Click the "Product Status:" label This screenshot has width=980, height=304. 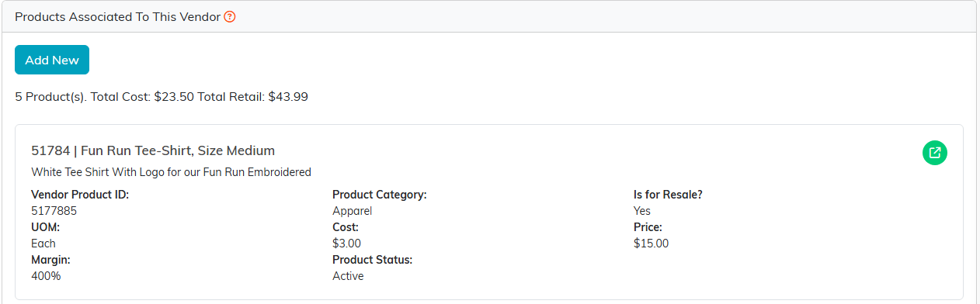tap(372, 260)
